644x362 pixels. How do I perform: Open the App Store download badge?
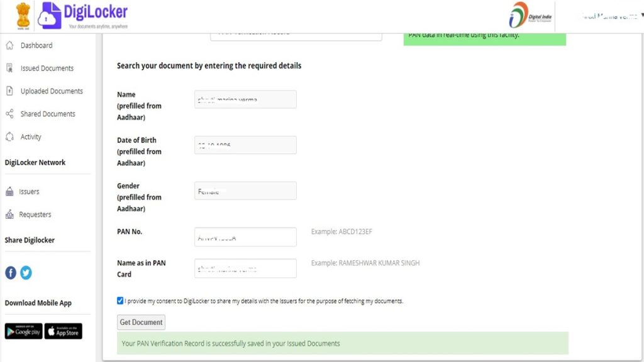coord(63,331)
